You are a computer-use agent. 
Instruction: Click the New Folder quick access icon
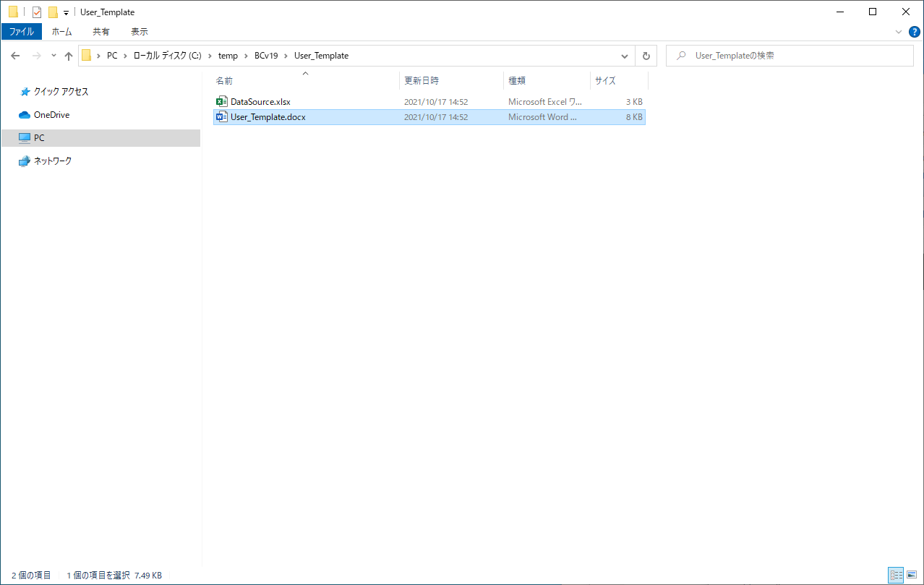[51, 12]
